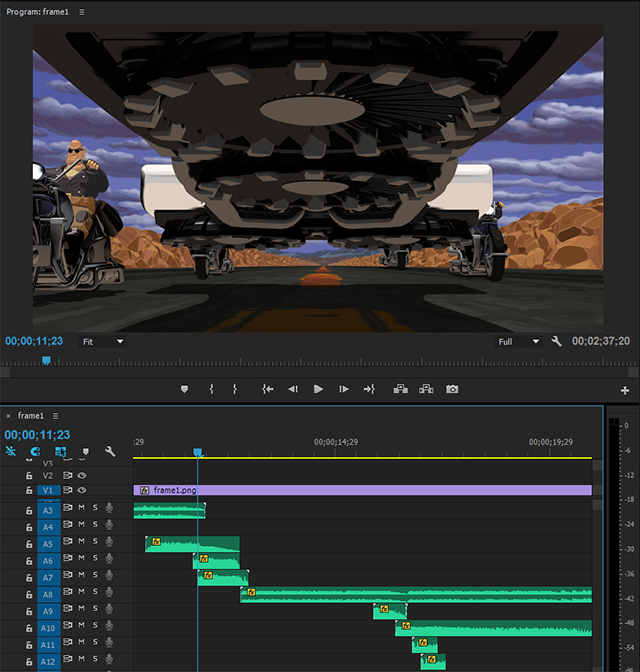Select the frame1.png clip on V1
This screenshot has width=640, height=672.
point(363,490)
